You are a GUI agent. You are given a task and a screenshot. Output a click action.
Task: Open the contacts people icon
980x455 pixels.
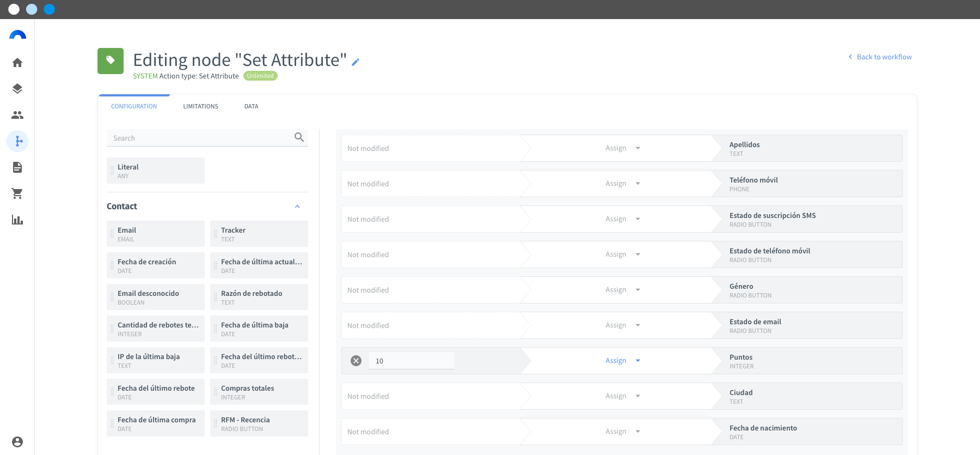point(17,115)
